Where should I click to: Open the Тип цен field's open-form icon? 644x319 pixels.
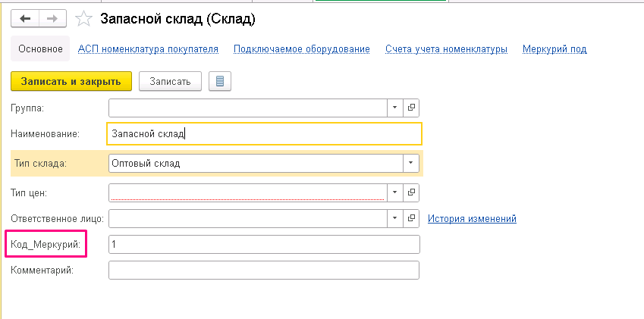(x=410, y=192)
